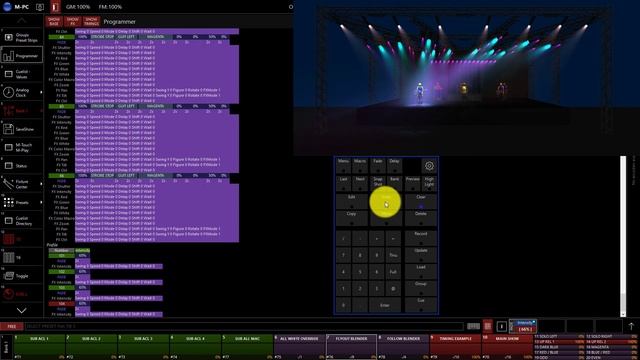The width and height of the screenshot is (640, 360).
Task: Select MAIN SHOW playback
Action: pos(507,347)
